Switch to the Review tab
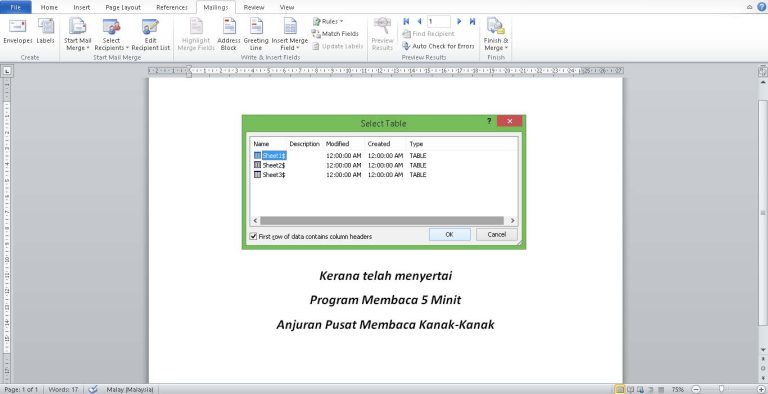The height and width of the screenshot is (394, 768). coord(254,7)
